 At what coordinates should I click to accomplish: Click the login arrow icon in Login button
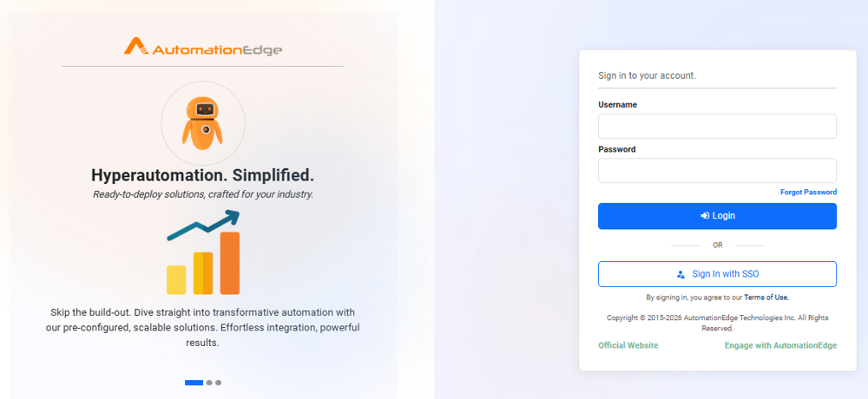705,216
